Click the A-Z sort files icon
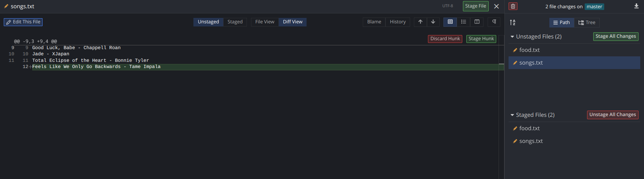644x179 pixels. [513, 22]
